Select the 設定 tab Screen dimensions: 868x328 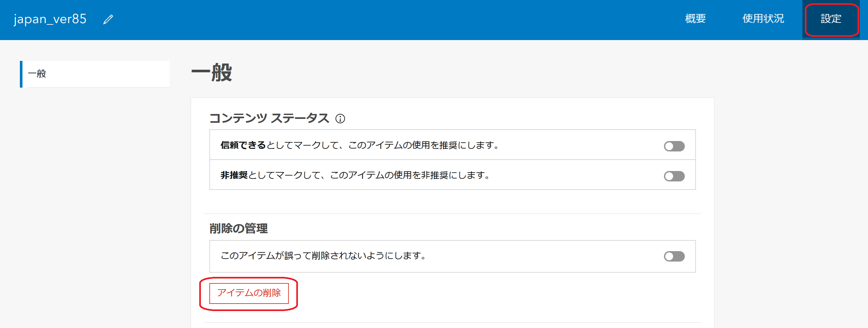(x=831, y=19)
